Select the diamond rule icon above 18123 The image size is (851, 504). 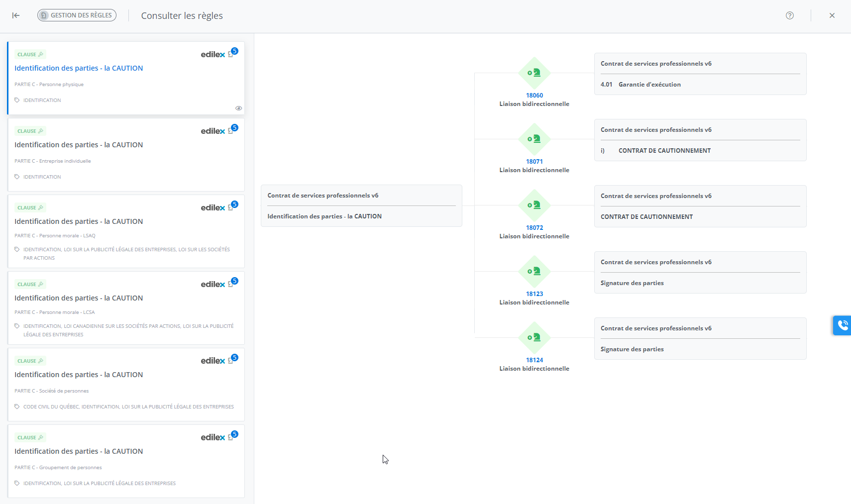coord(534,272)
